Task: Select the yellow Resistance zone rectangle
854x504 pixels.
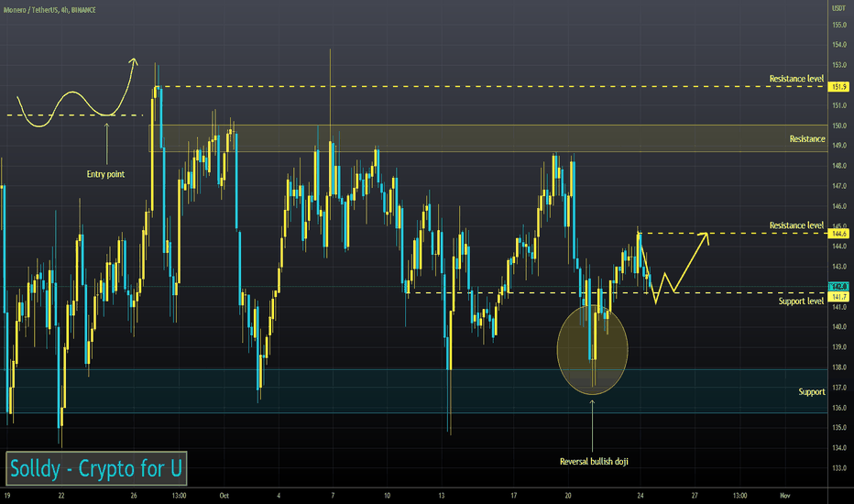Action: point(488,138)
